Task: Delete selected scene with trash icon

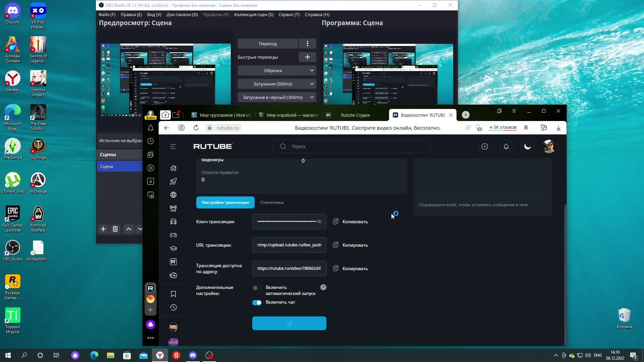Action: point(115,229)
